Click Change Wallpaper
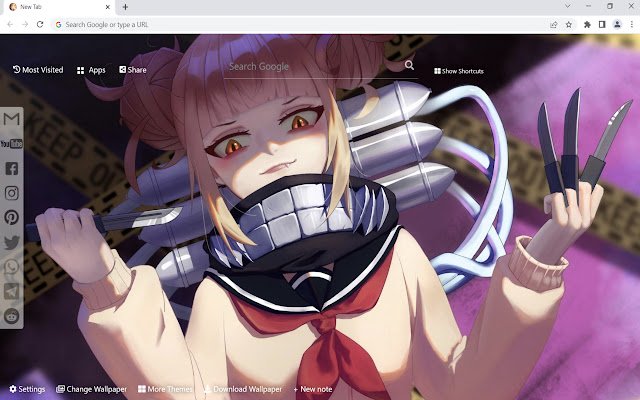Screen dimensions: 640x400 click(x=91, y=389)
